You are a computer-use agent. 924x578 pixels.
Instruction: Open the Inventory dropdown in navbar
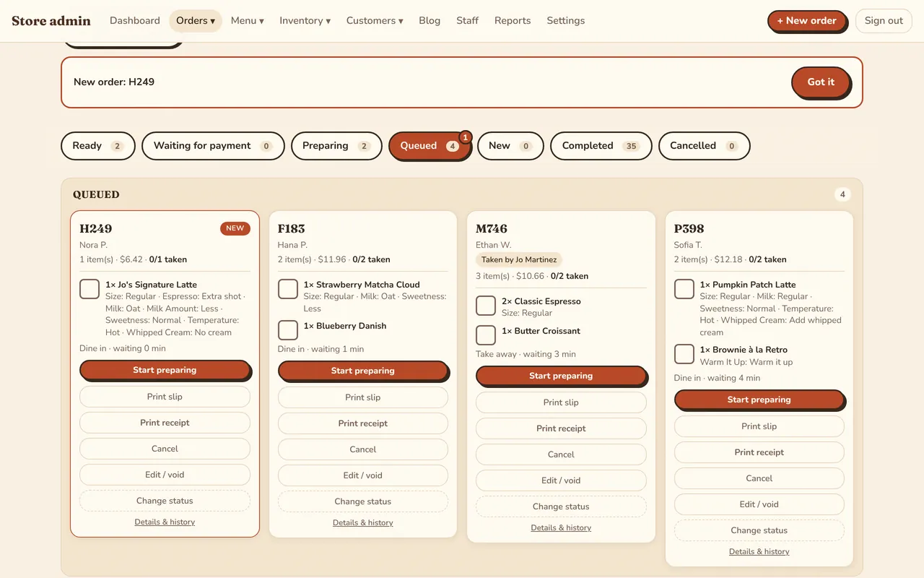pyautogui.click(x=305, y=21)
